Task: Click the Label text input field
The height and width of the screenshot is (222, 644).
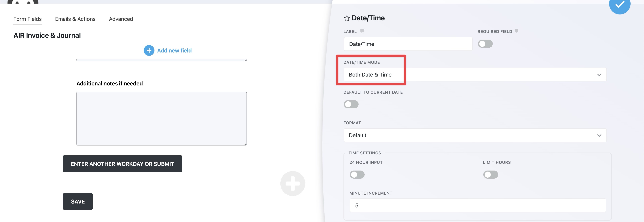Action: (x=408, y=44)
